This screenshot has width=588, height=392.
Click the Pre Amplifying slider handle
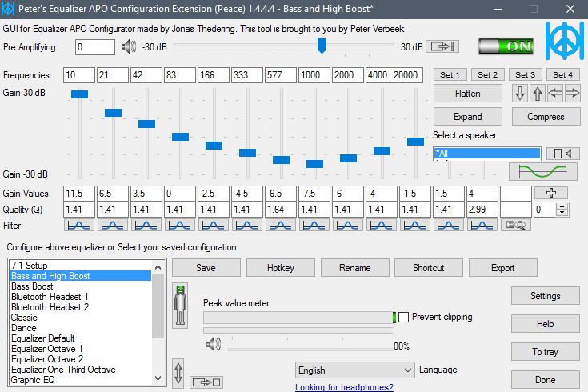[322, 46]
